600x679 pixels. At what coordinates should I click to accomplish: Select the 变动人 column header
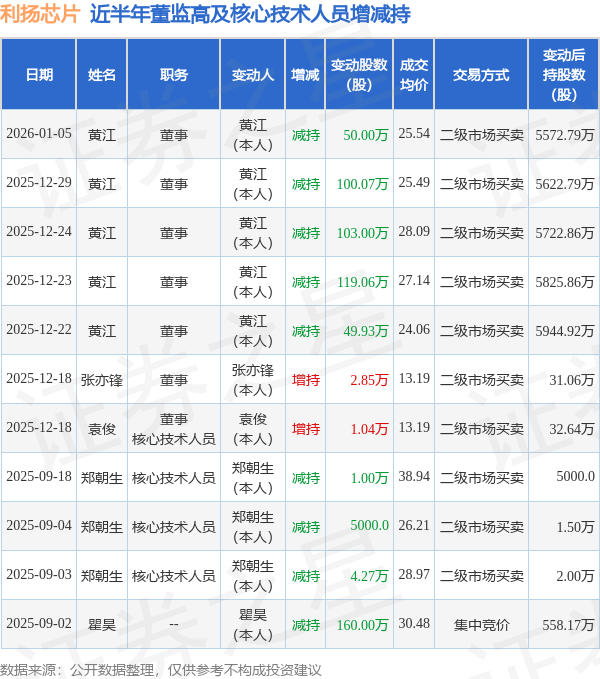point(253,74)
